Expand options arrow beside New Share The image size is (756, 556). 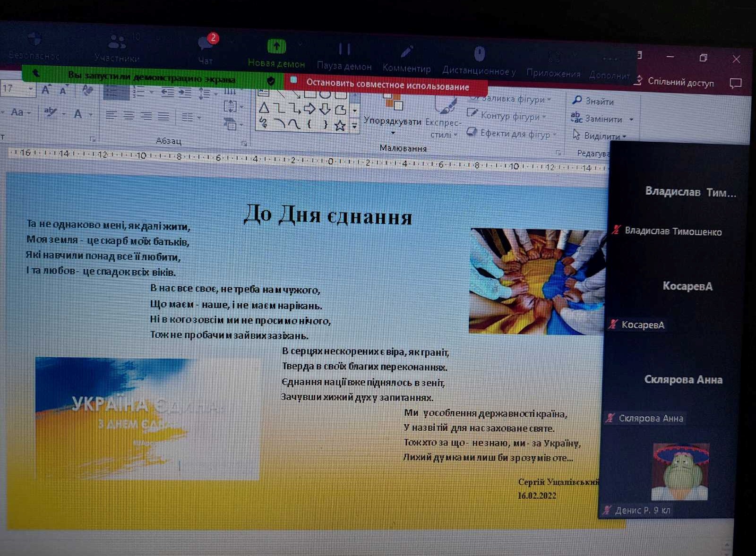click(300, 44)
